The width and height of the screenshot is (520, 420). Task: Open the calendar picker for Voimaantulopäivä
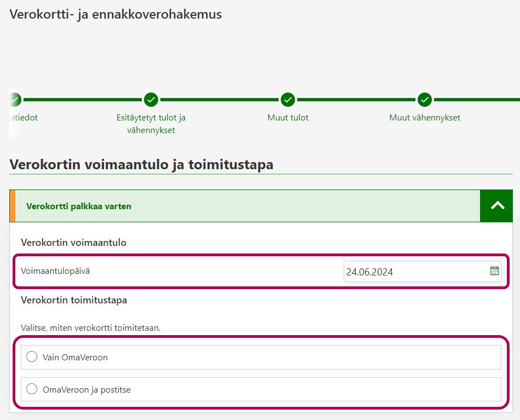tap(494, 271)
